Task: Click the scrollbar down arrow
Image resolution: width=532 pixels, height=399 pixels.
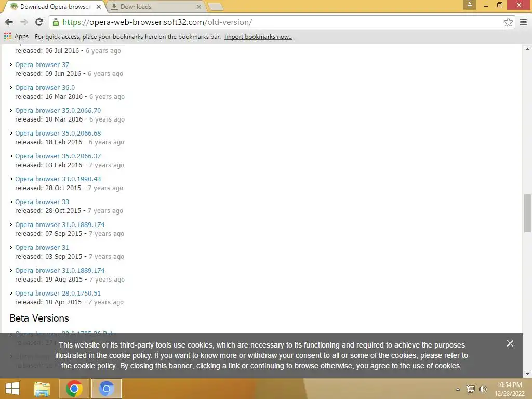Action: click(527, 373)
